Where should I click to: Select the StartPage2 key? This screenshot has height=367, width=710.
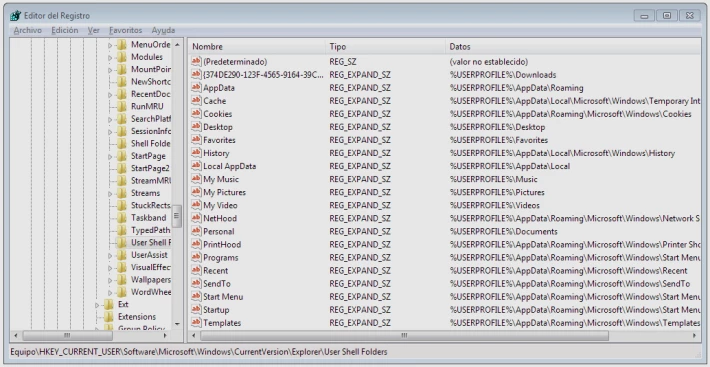[150, 168]
